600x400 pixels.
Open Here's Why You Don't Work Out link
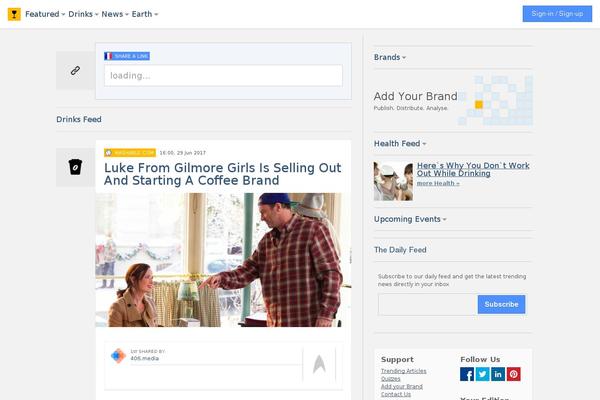click(x=473, y=169)
